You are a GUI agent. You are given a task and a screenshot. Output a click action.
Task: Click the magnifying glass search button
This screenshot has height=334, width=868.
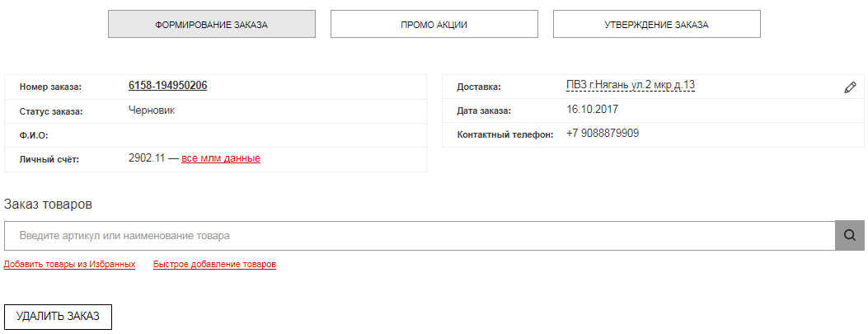click(x=850, y=235)
